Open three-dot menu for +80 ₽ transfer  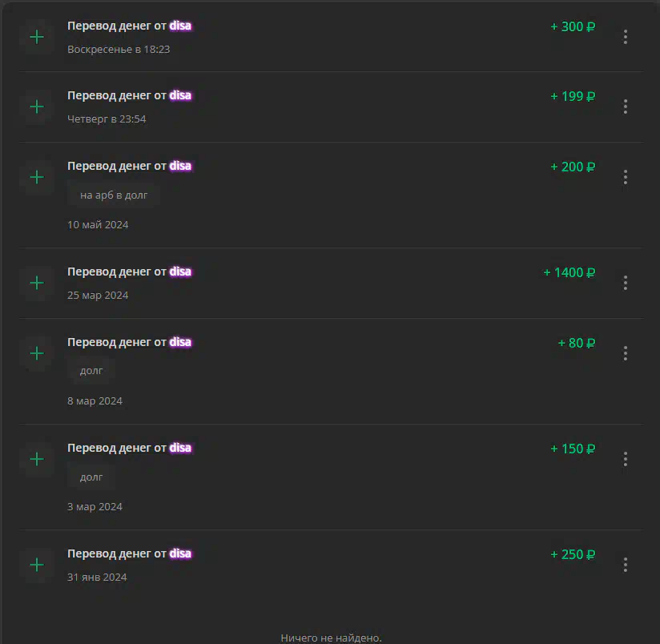(x=626, y=353)
